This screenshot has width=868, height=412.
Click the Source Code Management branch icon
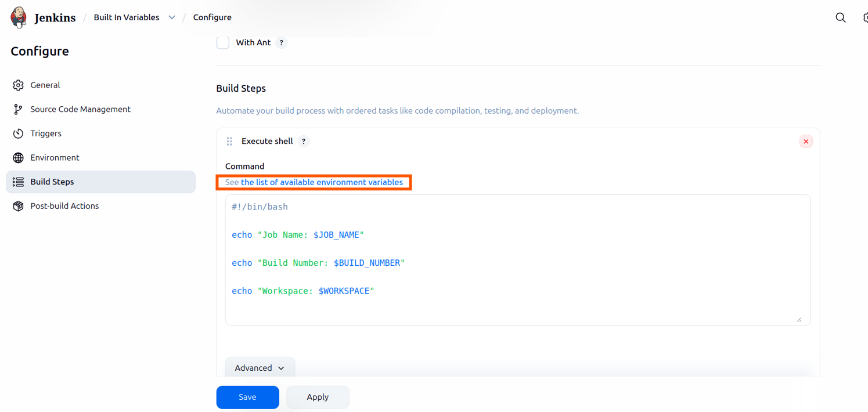[18, 109]
